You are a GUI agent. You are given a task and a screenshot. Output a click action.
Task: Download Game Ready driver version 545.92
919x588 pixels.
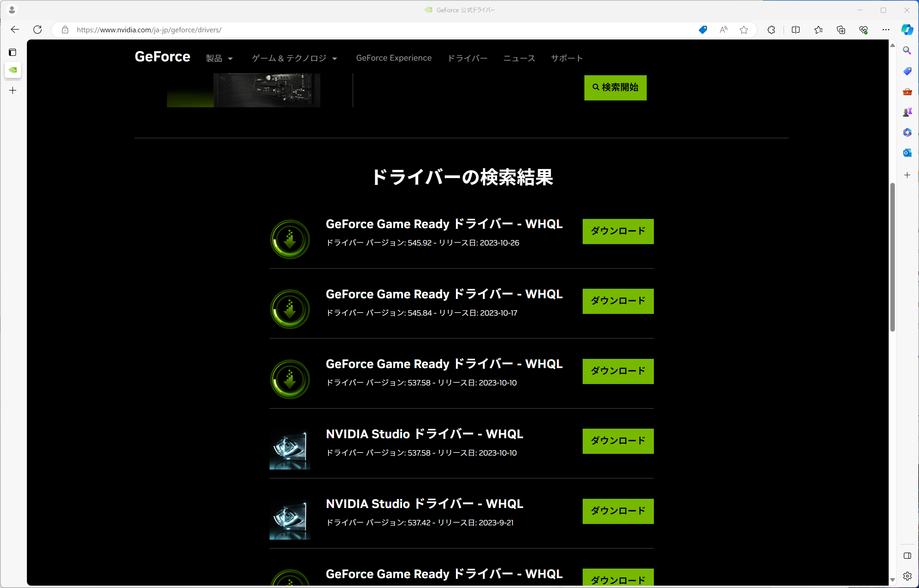(x=618, y=231)
